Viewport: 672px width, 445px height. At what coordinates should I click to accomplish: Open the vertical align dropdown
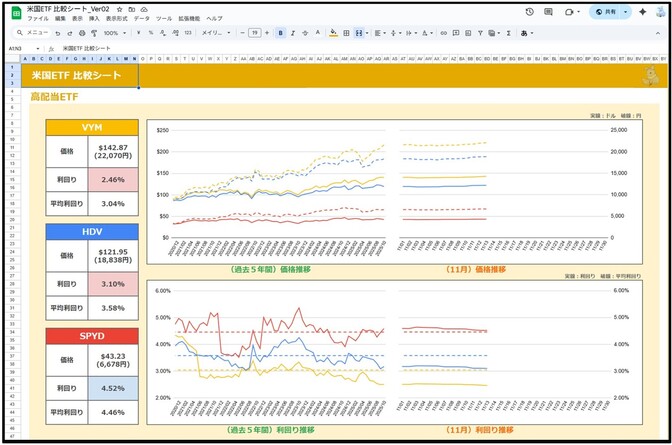click(x=395, y=33)
